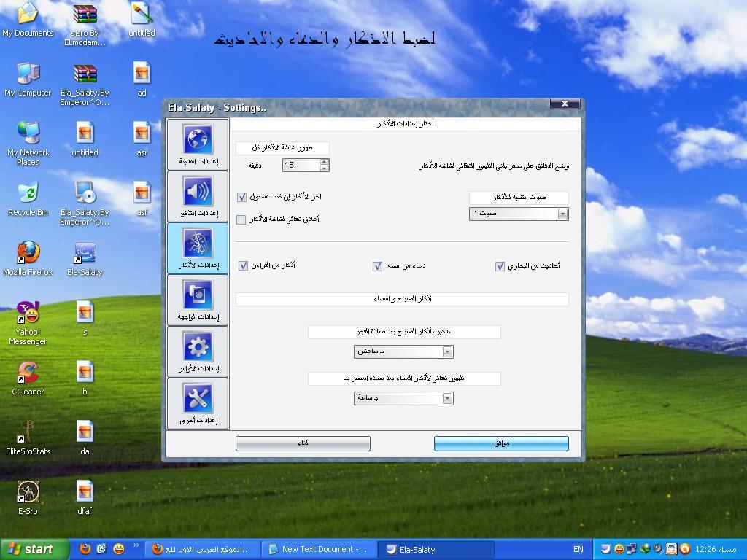
Task: Open the إعدادات المدينة city settings tab
Action: click(198, 145)
